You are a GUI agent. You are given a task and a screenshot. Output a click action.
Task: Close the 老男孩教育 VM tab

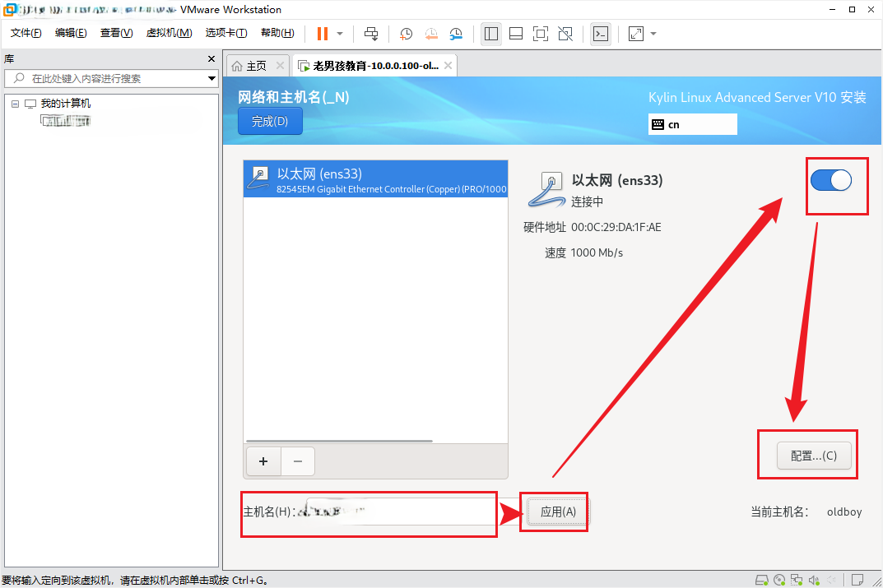(448, 65)
